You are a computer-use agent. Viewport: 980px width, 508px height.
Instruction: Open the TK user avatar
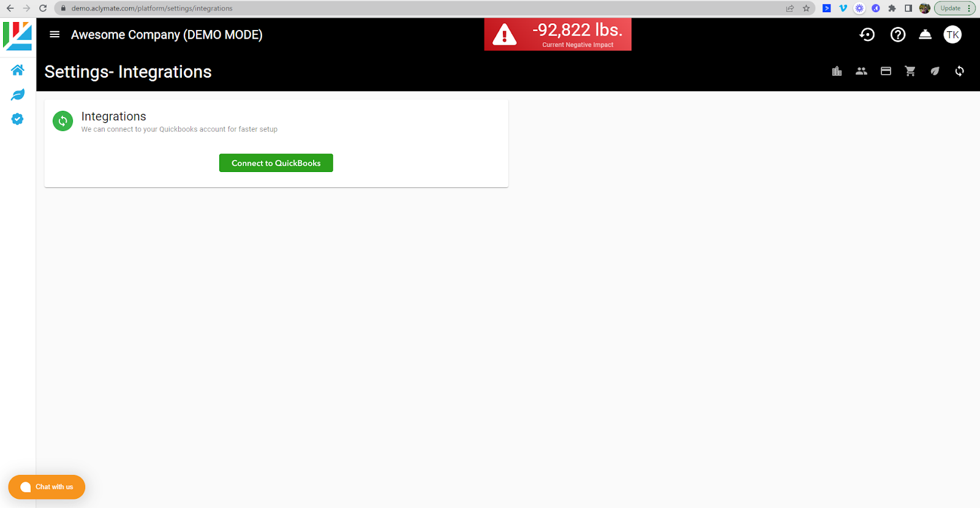[x=952, y=35]
